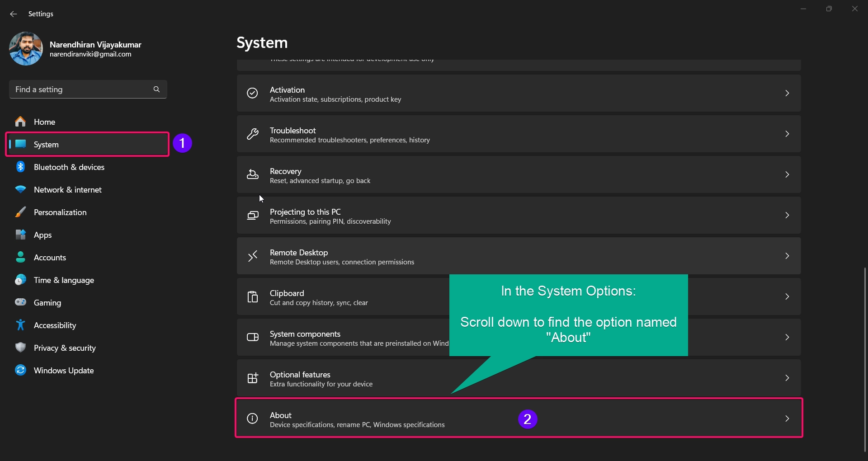Click user name Narendhiran Vijayakumar
Image resolution: width=868 pixels, height=461 pixels.
(x=95, y=45)
